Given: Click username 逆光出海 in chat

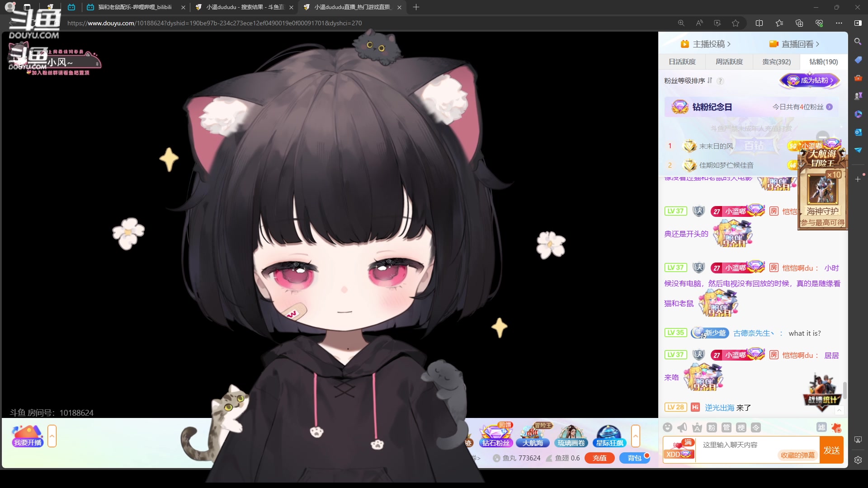Looking at the screenshot, I should tap(719, 408).
